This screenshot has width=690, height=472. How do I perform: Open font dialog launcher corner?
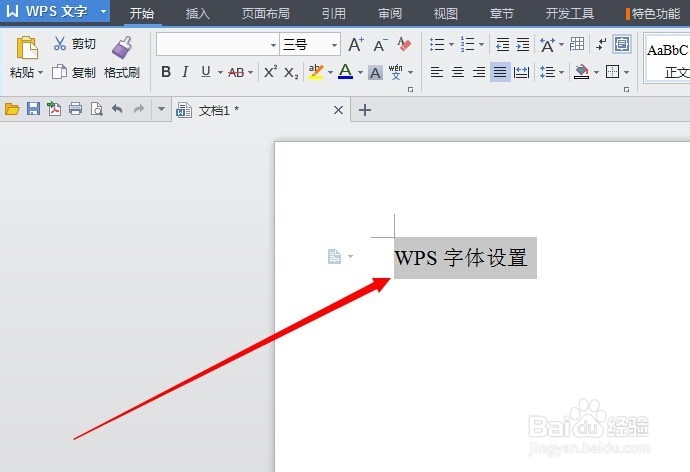pyautogui.click(x=411, y=89)
